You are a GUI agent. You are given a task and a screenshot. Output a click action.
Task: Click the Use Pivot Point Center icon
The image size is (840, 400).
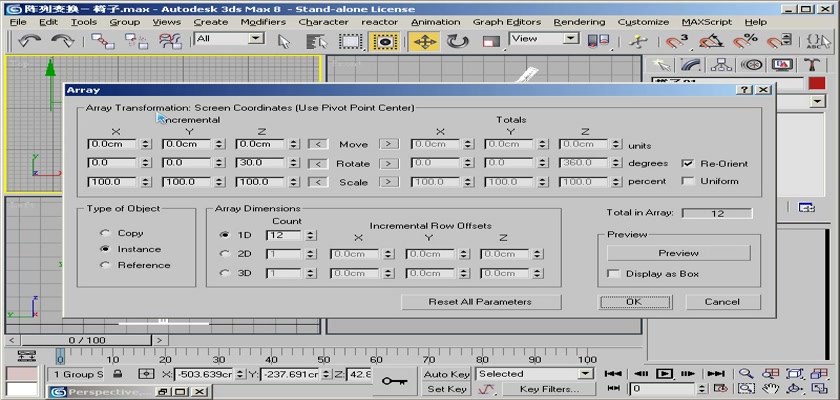[x=598, y=41]
